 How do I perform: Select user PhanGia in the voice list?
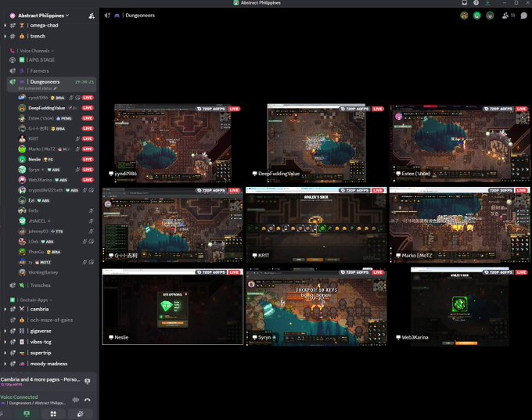click(56, 252)
